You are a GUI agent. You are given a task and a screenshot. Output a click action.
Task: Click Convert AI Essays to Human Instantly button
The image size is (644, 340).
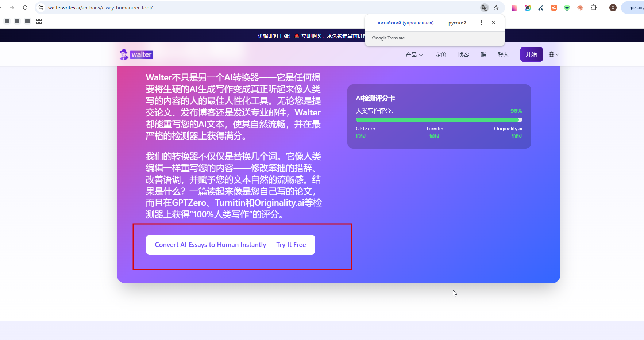point(231,245)
